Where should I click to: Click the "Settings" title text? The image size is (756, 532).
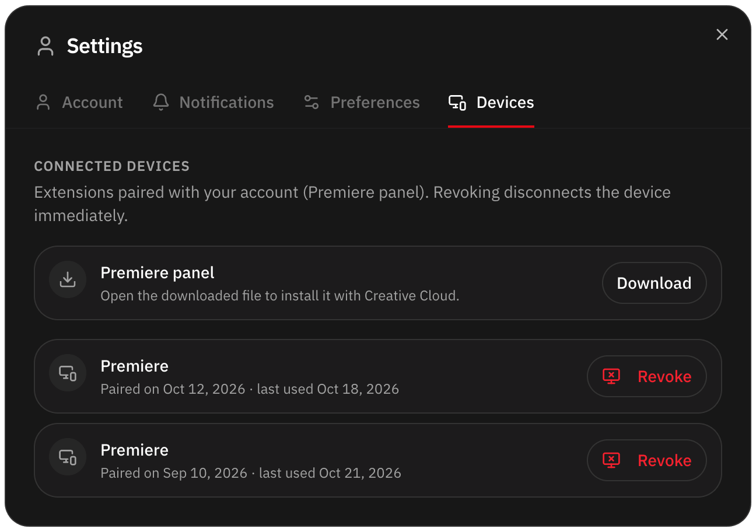[x=105, y=46]
